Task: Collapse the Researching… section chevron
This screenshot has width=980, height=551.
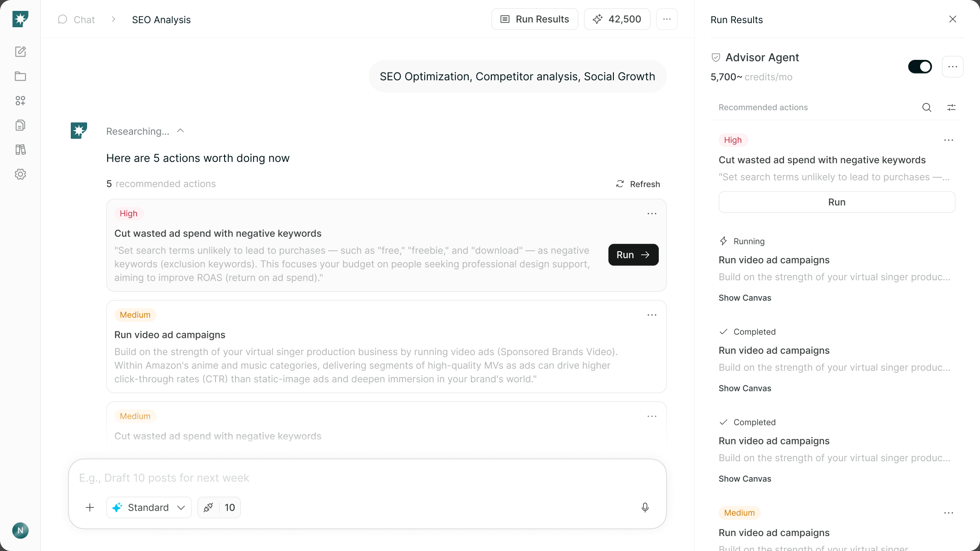Action: tap(180, 131)
